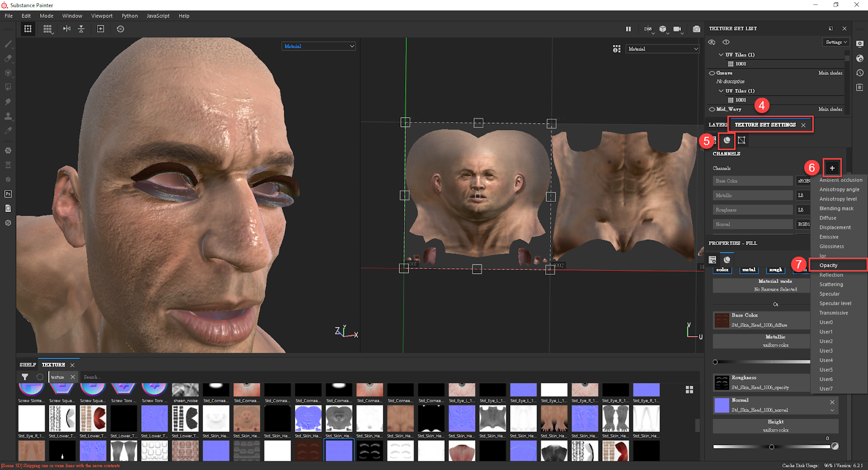
Task: Collapse the topmost UV Tiles (1) group
Action: click(721, 55)
